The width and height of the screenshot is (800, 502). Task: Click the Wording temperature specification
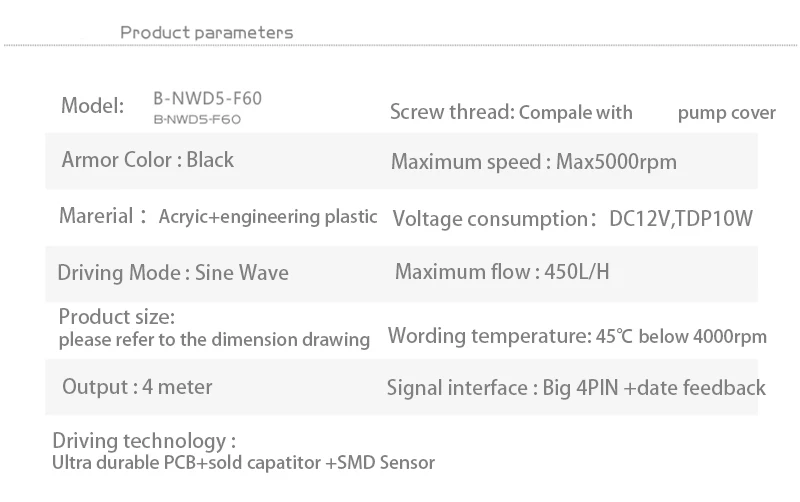[x=577, y=336]
